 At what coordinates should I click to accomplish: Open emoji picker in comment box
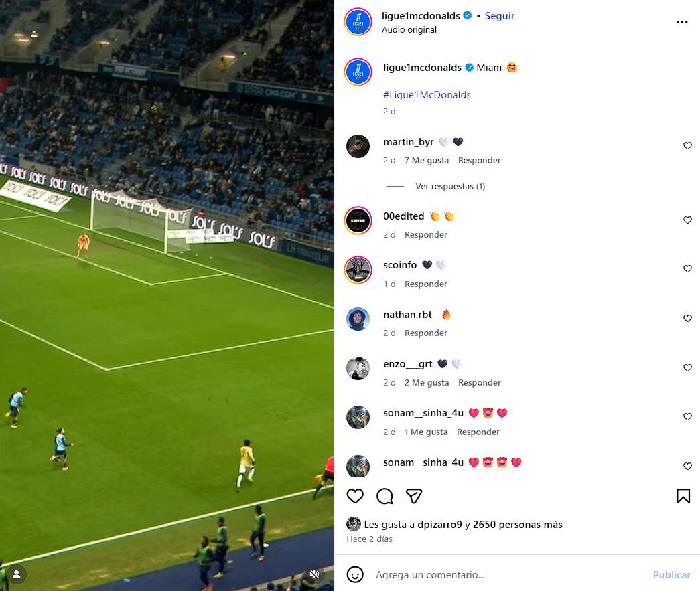[x=355, y=574]
